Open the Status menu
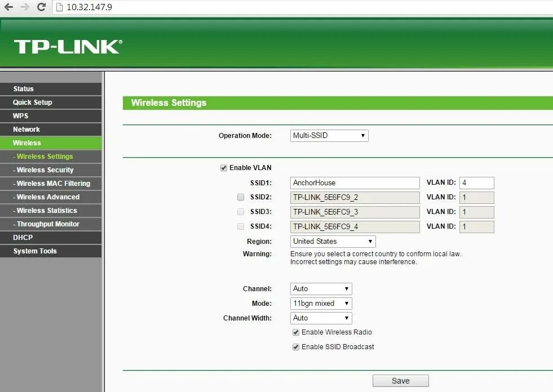 pyautogui.click(x=51, y=89)
